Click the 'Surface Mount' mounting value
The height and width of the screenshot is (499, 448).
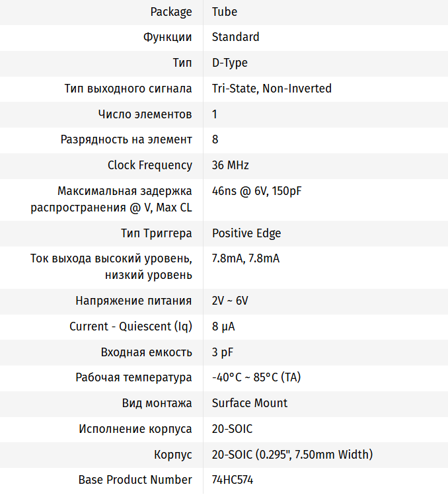pyautogui.click(x=249, y=403)
